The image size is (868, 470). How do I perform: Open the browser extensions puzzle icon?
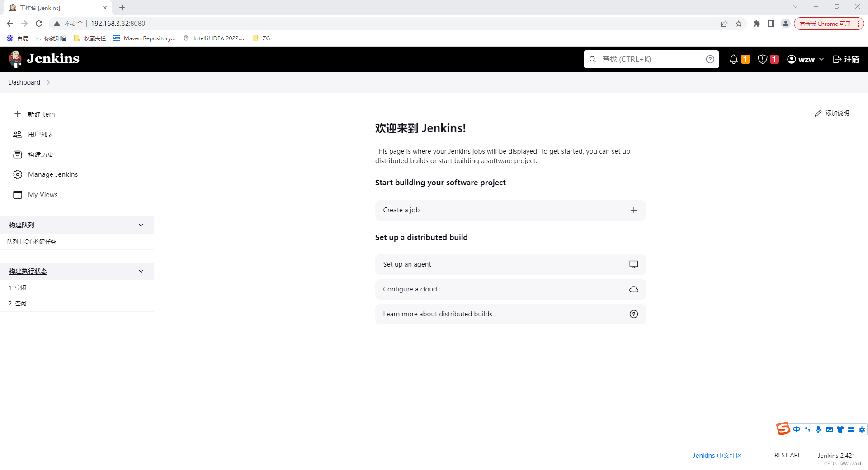[757, 23]
